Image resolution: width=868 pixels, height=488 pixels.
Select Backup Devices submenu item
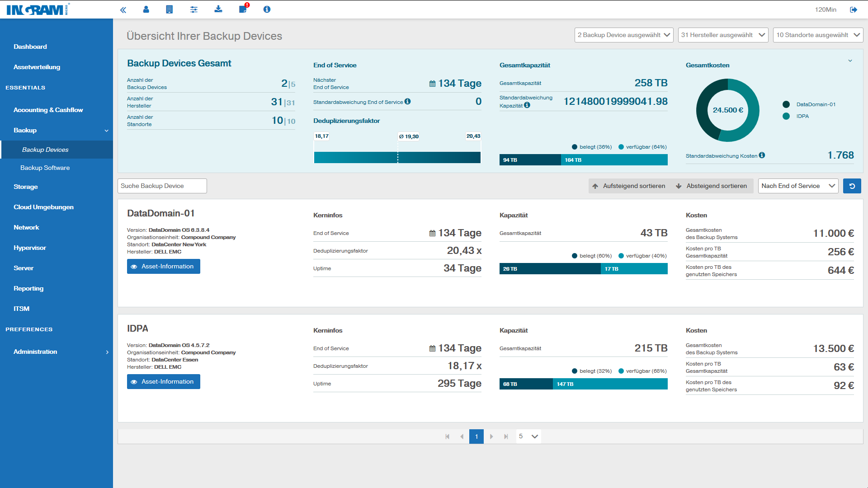[57, 150]
